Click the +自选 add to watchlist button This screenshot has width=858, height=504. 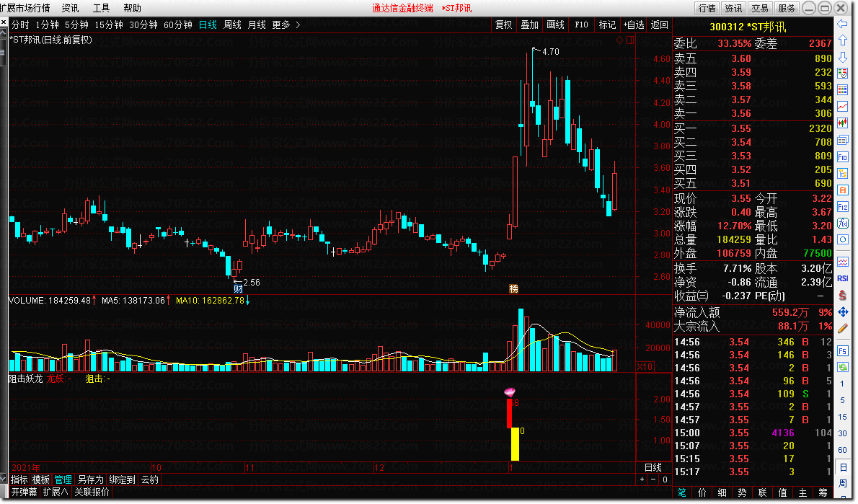click(x=634, y=25)
